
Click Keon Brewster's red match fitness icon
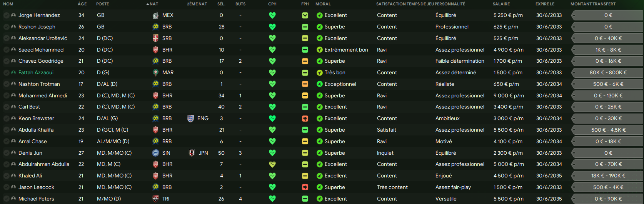305,119
